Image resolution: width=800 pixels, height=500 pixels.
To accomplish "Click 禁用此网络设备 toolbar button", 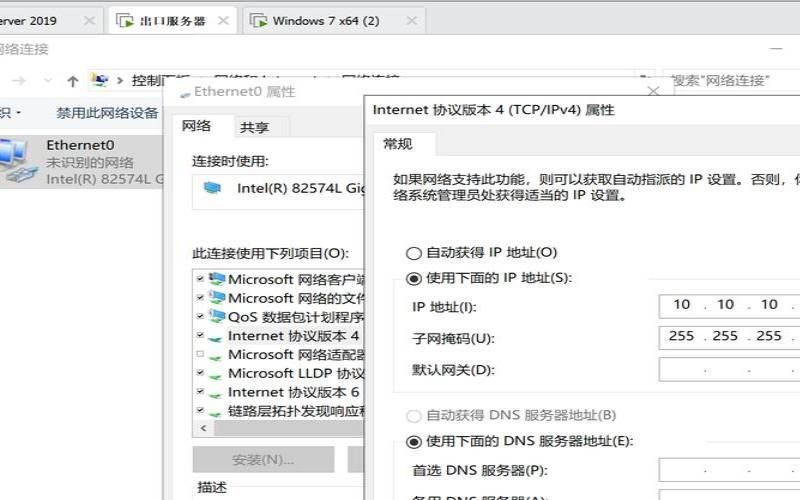I will (107, 113).
